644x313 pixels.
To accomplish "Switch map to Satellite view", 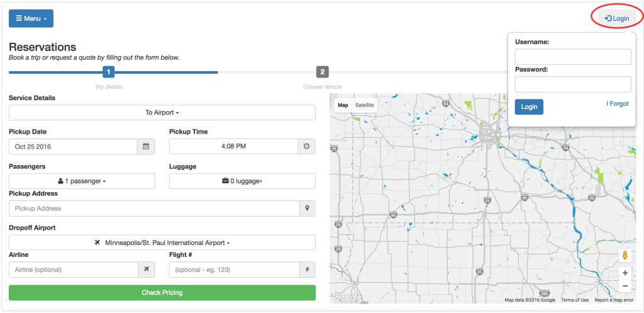I will point(364,105).
